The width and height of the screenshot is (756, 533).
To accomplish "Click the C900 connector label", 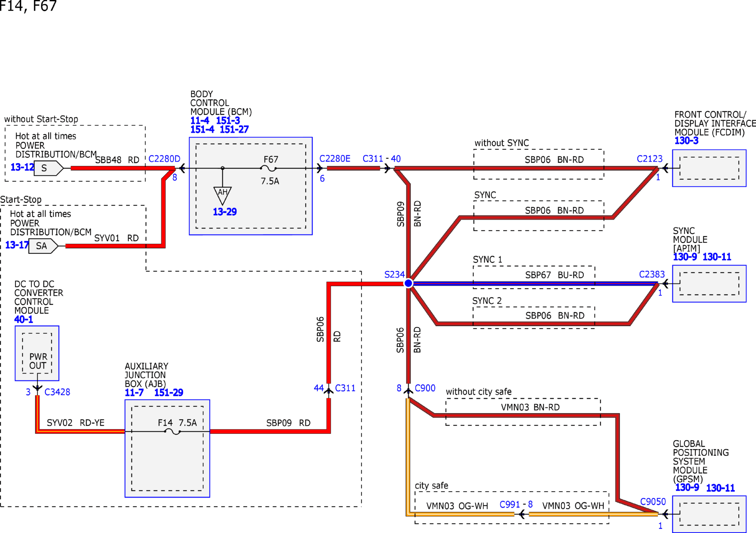I will [425, 388].
